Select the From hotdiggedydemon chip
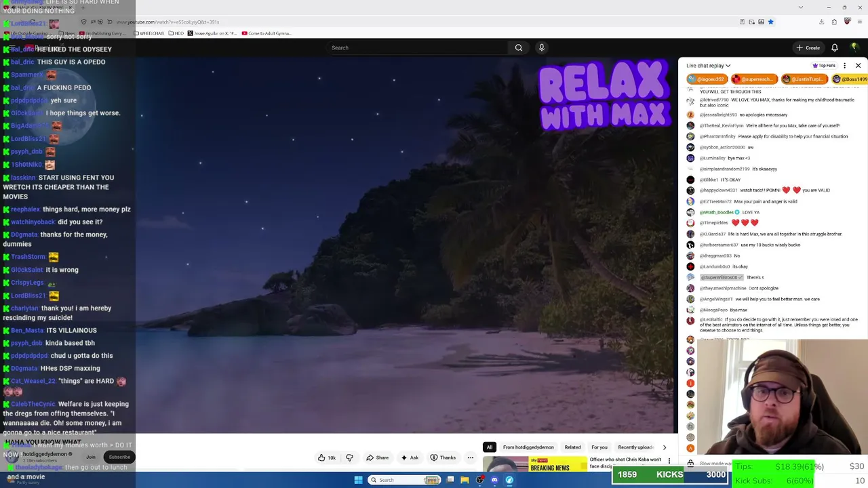 point(528,447)
